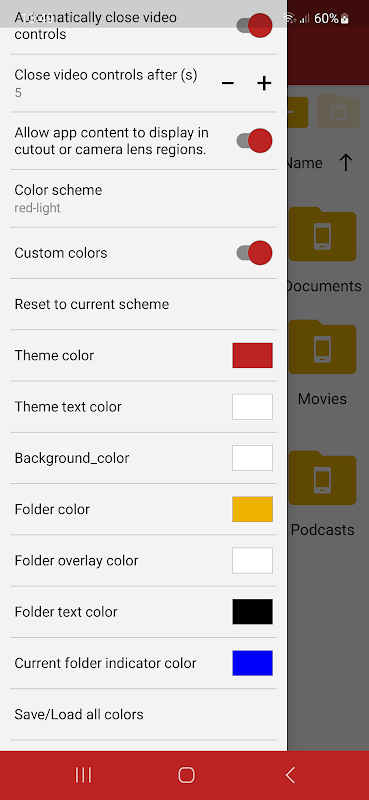Change blue Current folder indicator color
This screenshot has height=800, width=369.
click(253, 663)
